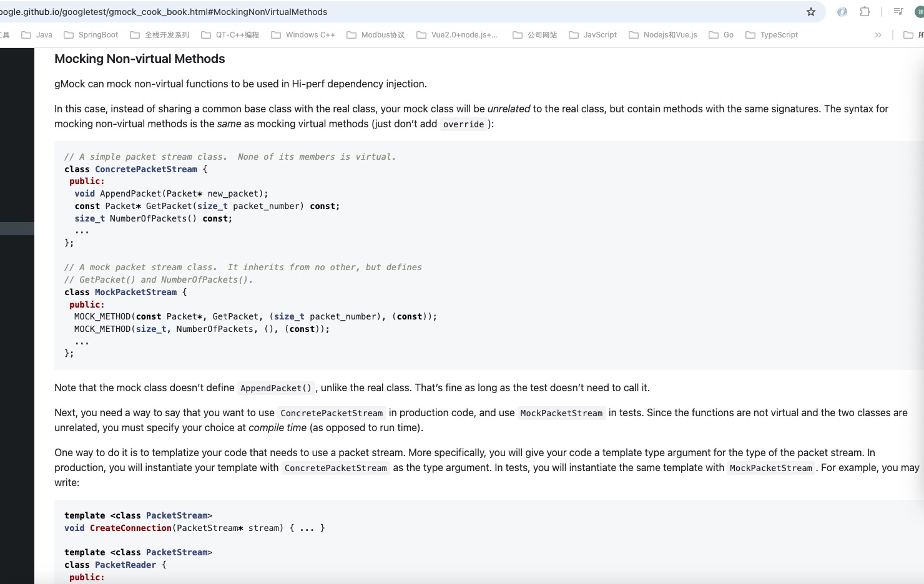The width and height of the screenshot is (924, 584).
Task: Open the media control playlist icon
Action: pos(898,12)
